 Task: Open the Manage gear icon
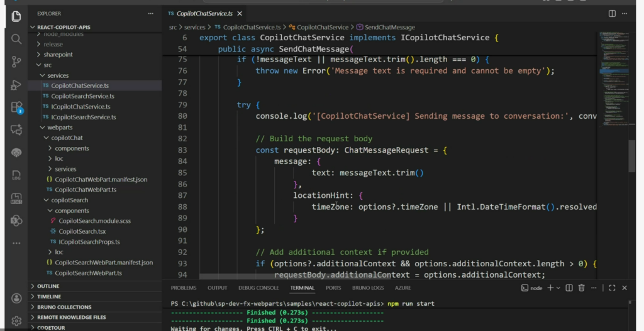click(16, 320)
